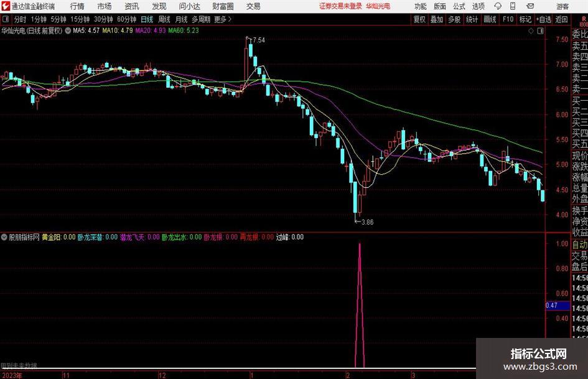Add stock with +自选 button
Viewport: 588px width, 379px height.
pyautogui.click(x=544, y=19)
